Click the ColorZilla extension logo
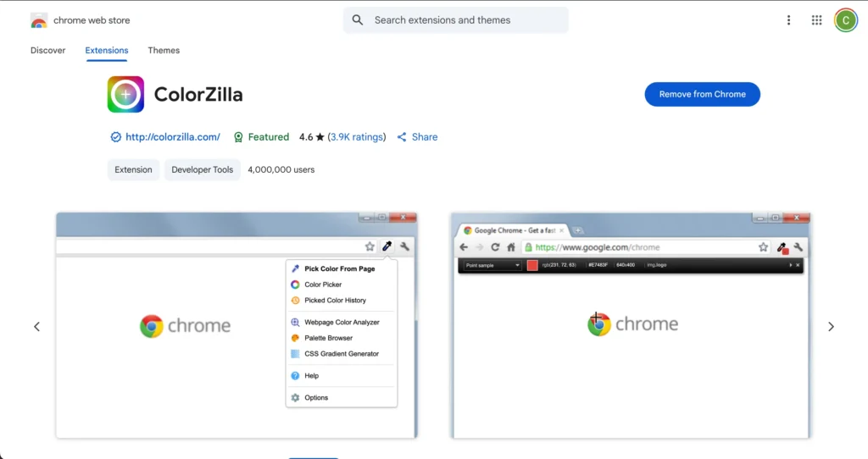Image resolution: width=868 pixels, height=459 pixels. point(125,95)
